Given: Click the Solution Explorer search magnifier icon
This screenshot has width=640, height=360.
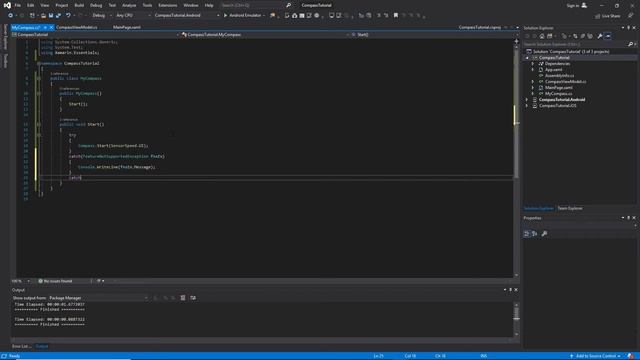Looking at the screenshot, I should click(631, 44).
